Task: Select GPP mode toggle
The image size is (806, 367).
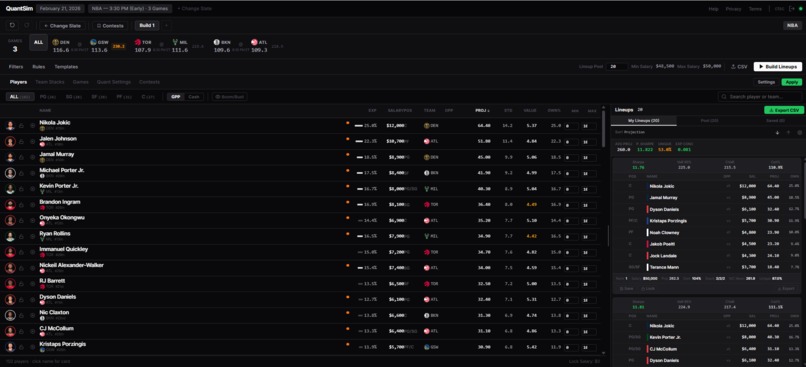Action: [176, 97]
